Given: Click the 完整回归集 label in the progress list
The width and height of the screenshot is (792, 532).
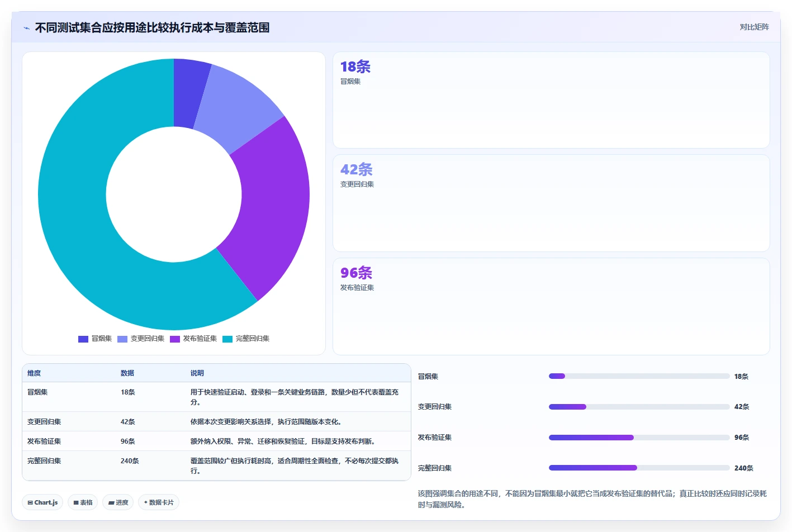Looking at the screenshot, I should coord(435,468).
